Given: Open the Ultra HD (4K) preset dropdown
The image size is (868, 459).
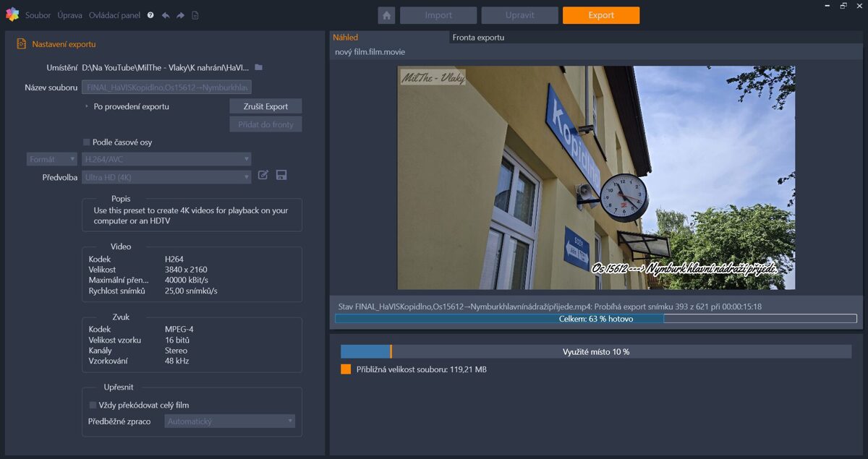Looking at the screenshot, I should pos(166,177).
